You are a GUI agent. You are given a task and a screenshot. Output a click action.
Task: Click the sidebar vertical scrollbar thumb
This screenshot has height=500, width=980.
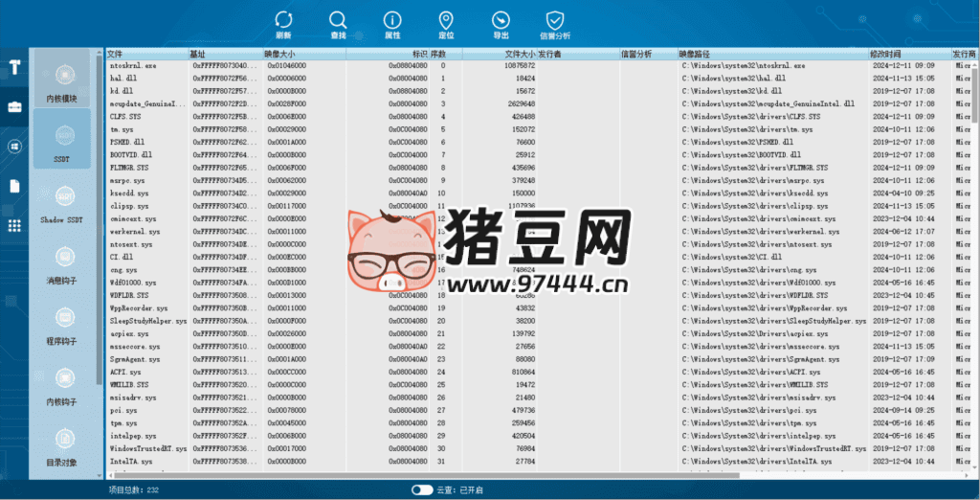tap(99, 219)
